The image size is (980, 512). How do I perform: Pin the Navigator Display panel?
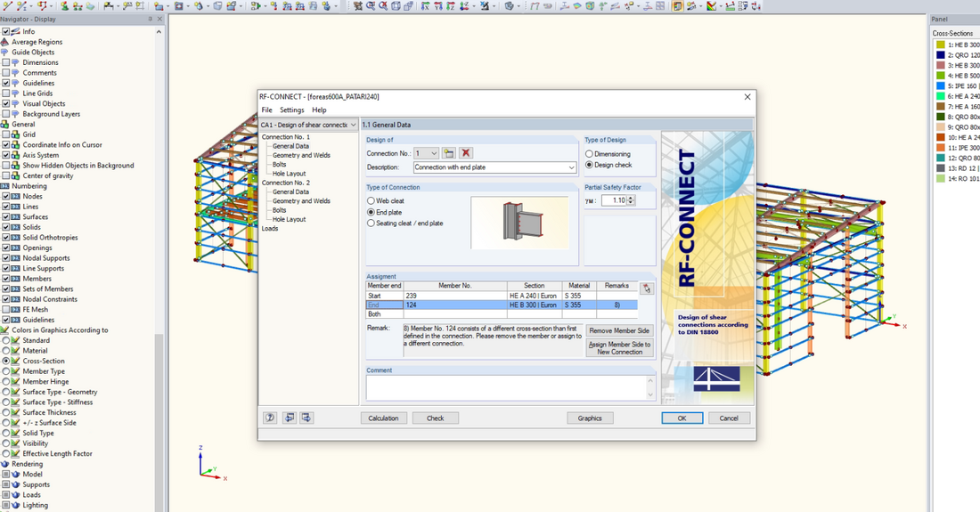point(149,19)
